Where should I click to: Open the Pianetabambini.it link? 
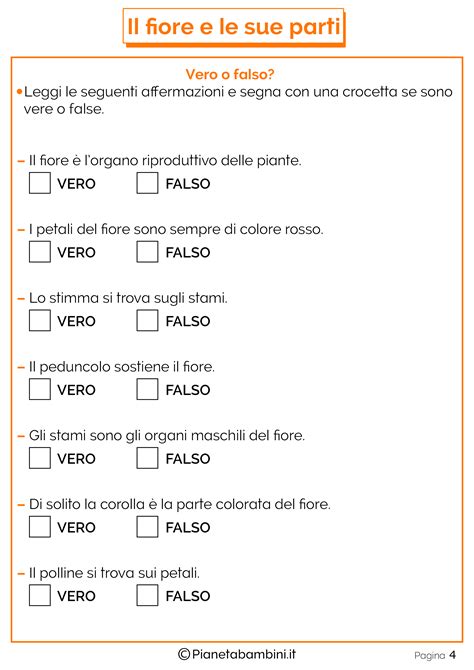244,654
